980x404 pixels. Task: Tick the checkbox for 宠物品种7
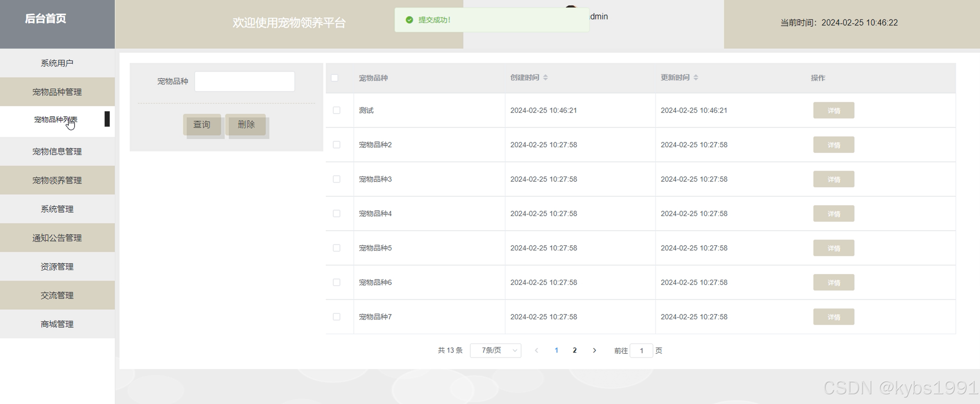[x=336, y=317]
